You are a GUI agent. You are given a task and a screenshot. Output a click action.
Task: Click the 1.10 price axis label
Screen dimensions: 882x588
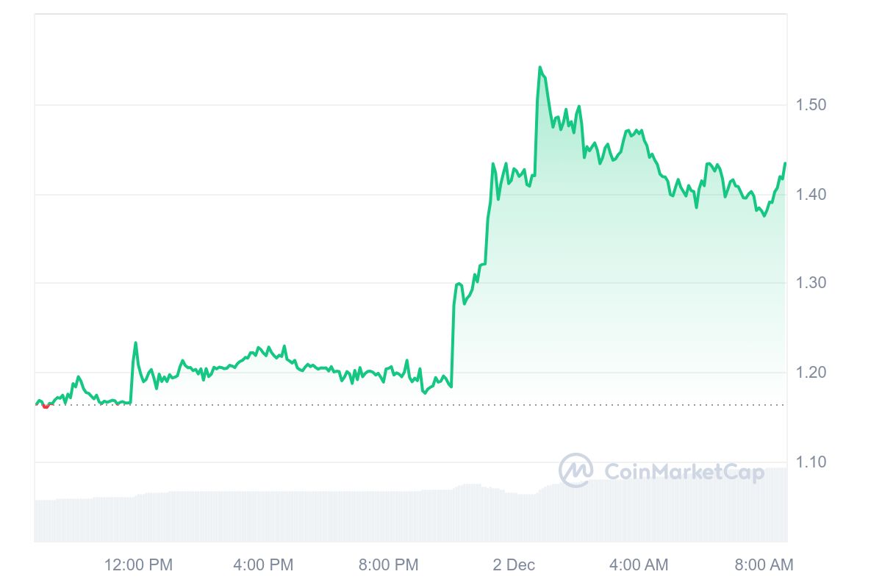811,462
